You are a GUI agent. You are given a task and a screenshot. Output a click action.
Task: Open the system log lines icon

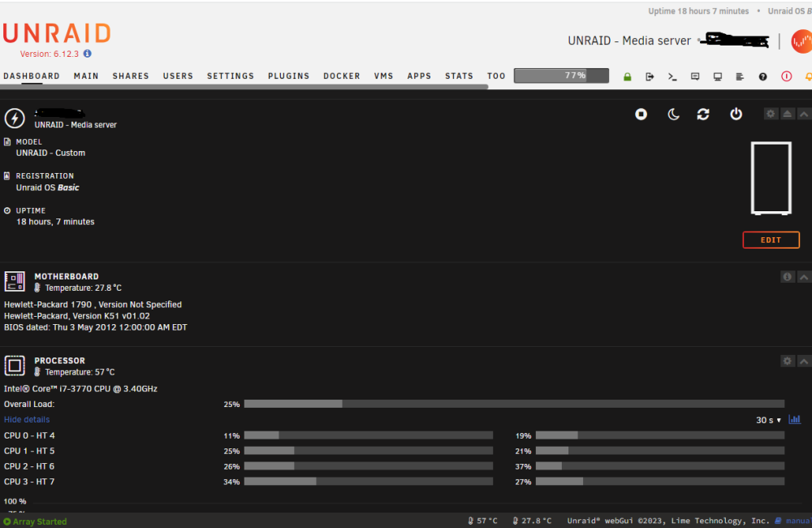(x=740, y=76)
